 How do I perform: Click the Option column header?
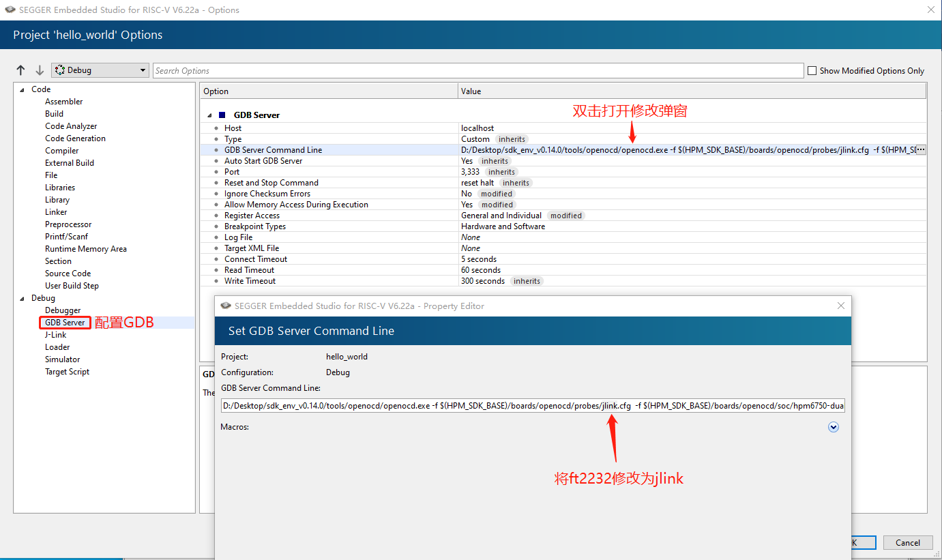click(x=329, y=91)
